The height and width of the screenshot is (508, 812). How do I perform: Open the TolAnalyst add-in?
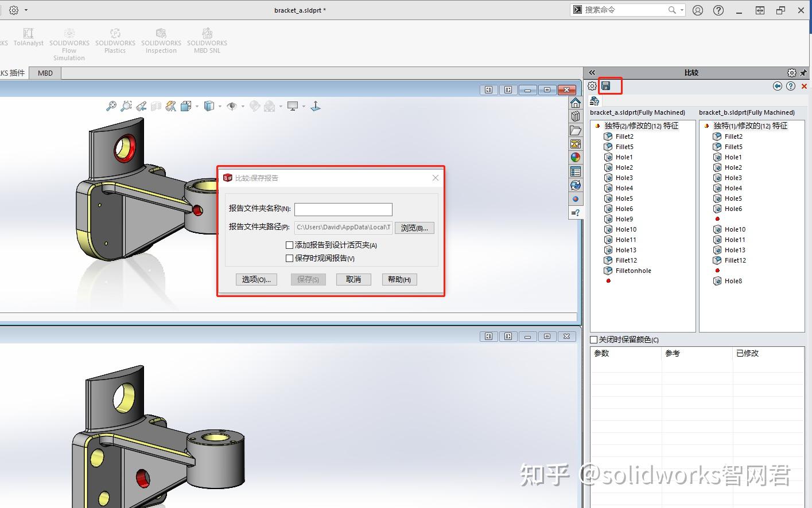(28, 37)
